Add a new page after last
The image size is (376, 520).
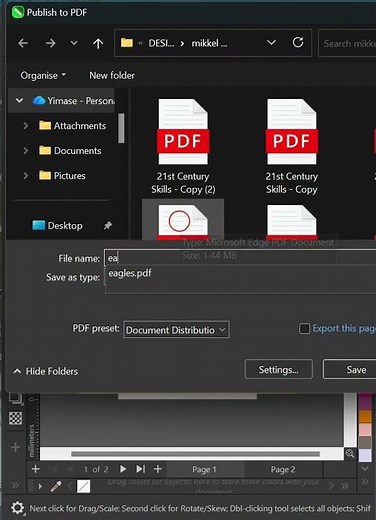[158, 469]
